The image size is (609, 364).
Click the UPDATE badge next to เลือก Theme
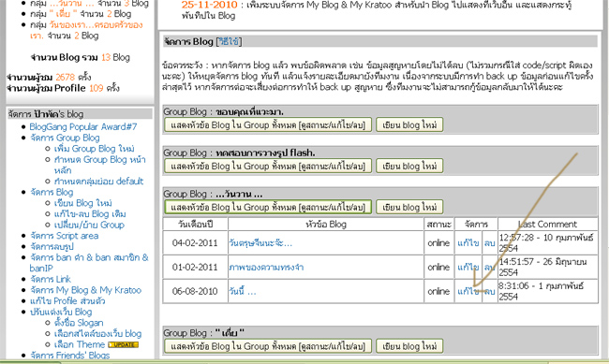tap(123, 344)
